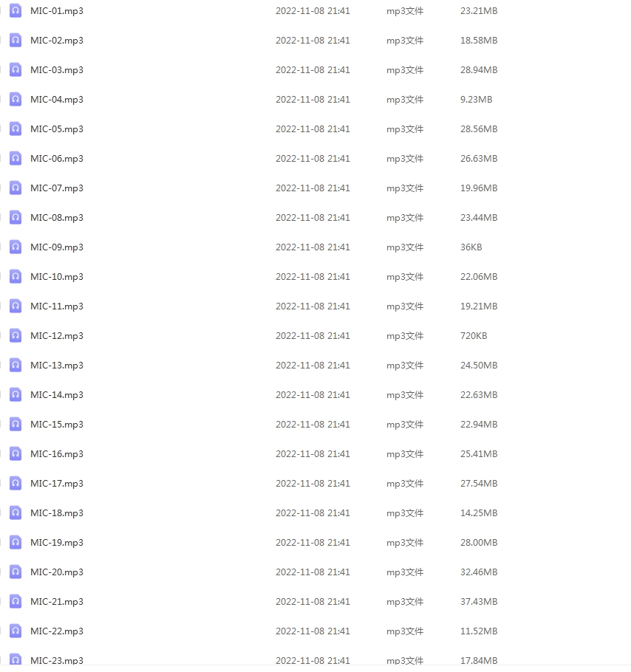This screenshot has width=631, height=672.
Task: Click the audio icon for MIC-21.mp3
Action: pyautogui.click(x=16, y=602)
